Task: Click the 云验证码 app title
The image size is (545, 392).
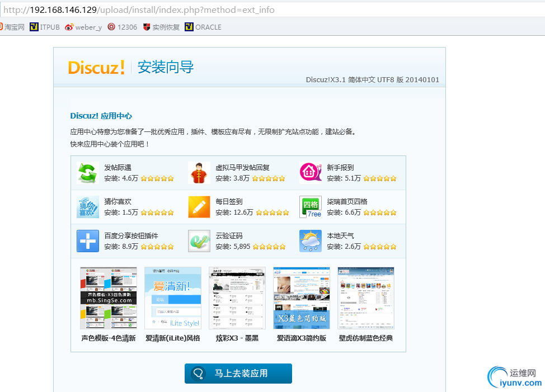Action: click(x=229, y=236)
